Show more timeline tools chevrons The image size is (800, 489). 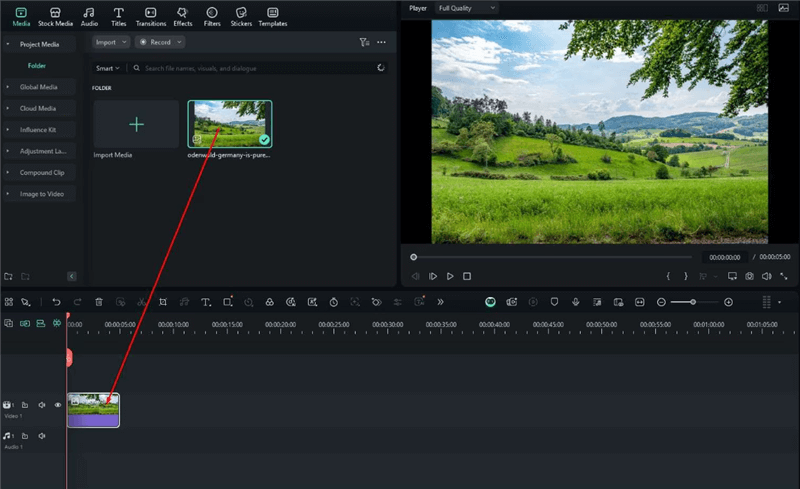tap(440, 302)
